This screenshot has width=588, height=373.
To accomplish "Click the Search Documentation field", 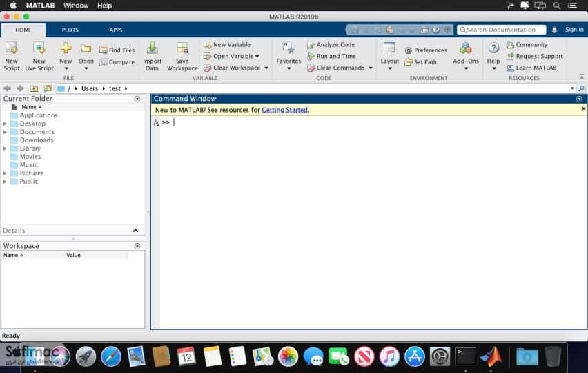I will [x=501, y=30].
